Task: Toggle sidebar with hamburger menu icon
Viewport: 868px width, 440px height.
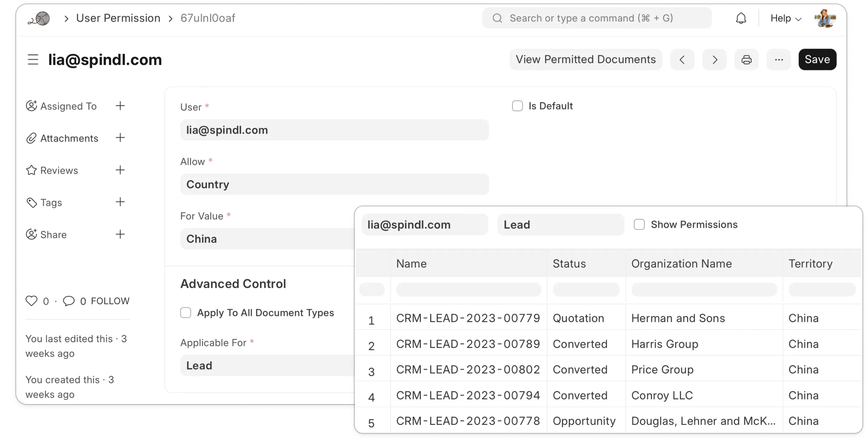Action: tap(33, 60)
